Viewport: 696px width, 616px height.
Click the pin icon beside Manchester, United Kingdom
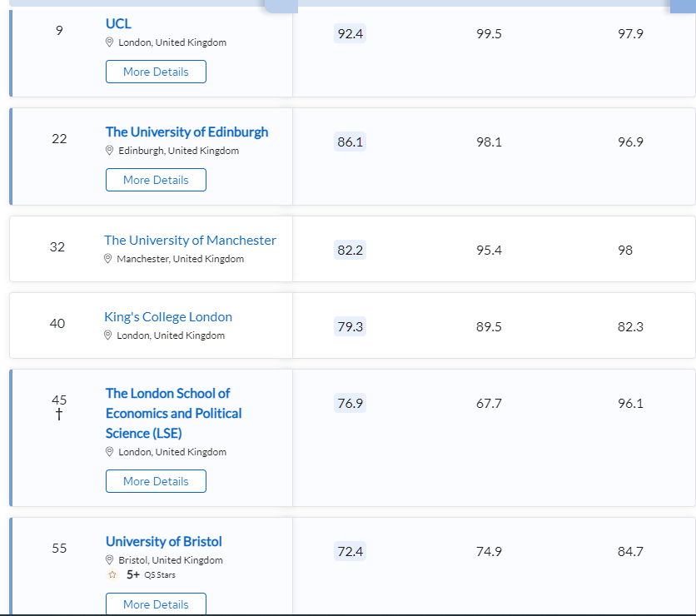[x=107, y=259]
